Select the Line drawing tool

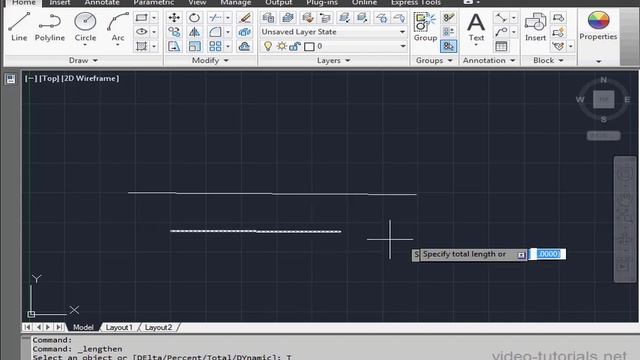pos(19,27)
